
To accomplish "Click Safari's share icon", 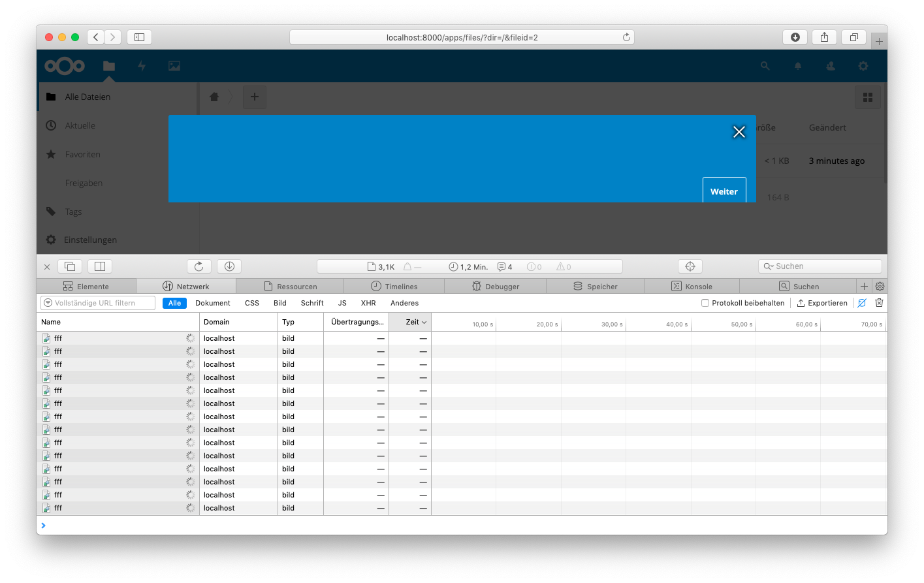I will [824, 37].
